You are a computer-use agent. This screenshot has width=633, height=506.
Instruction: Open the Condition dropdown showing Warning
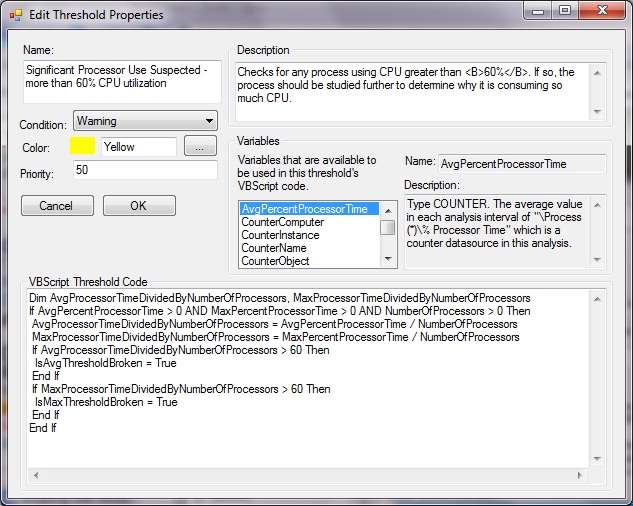pyautogui.click(x=145, y=121)
